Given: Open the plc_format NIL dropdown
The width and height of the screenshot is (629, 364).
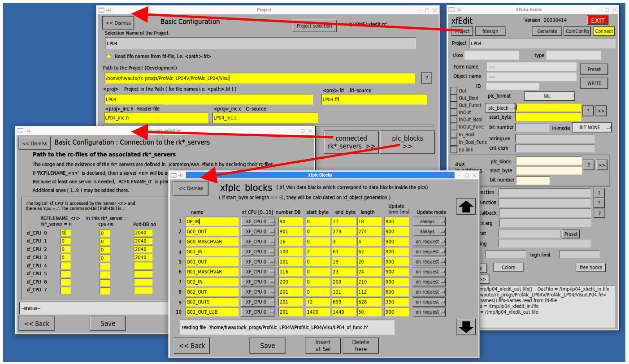Looking at the screenshot, I should pos(549,96).
